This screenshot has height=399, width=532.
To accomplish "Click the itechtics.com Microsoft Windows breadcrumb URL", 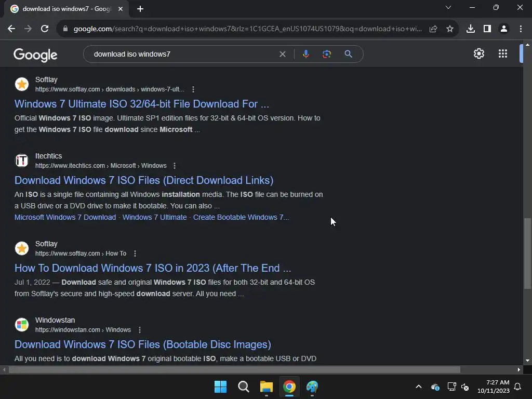I will point(101,166).
